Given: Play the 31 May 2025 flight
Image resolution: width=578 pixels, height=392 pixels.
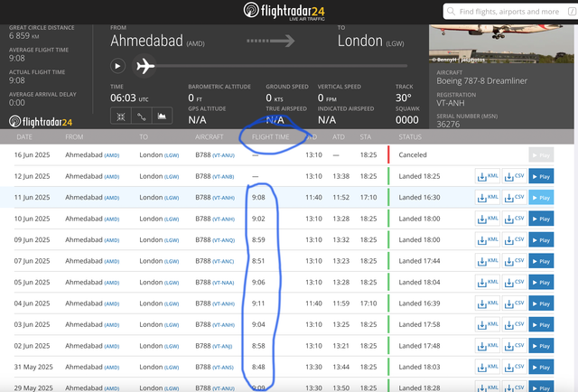Looking at the screenshot, I should 541,368.
